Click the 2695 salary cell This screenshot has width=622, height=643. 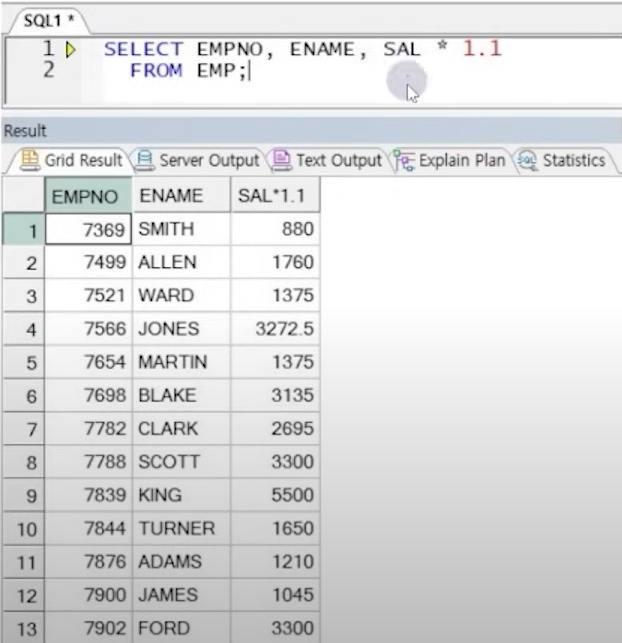[x=276, y=429]
